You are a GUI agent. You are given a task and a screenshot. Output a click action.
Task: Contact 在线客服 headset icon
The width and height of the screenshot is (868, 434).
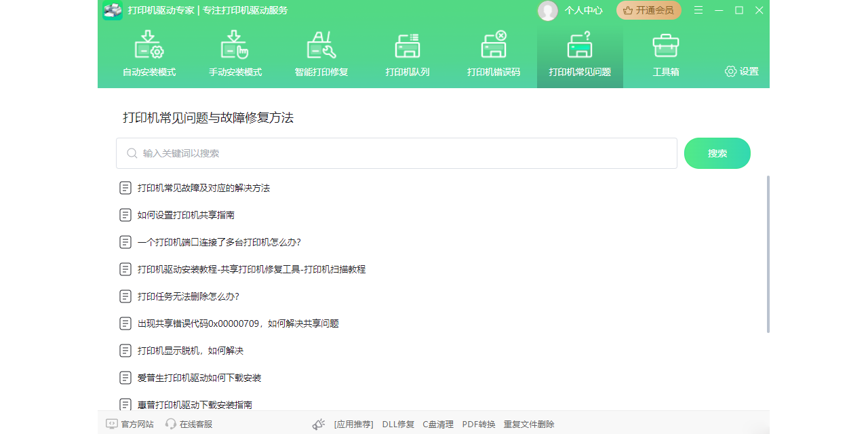[x=171, y=425]
